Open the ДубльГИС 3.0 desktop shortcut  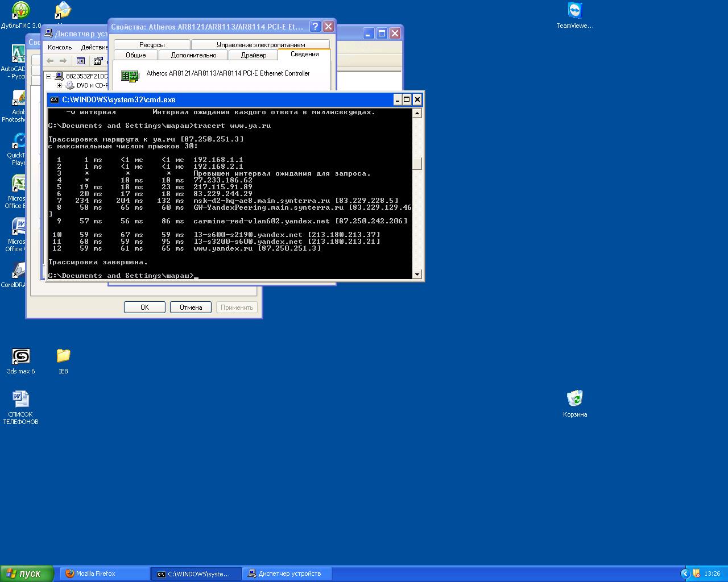click(21, 11)
